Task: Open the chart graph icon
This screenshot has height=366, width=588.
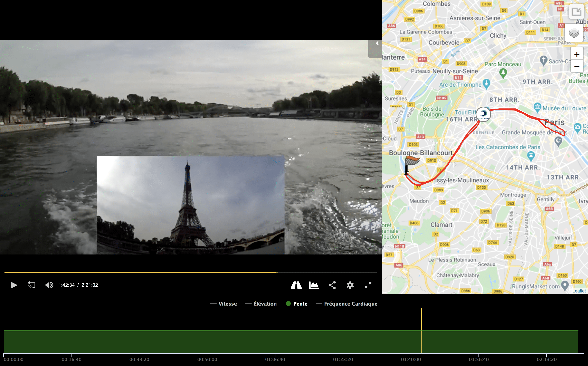Action: click(x=314, y=285)
